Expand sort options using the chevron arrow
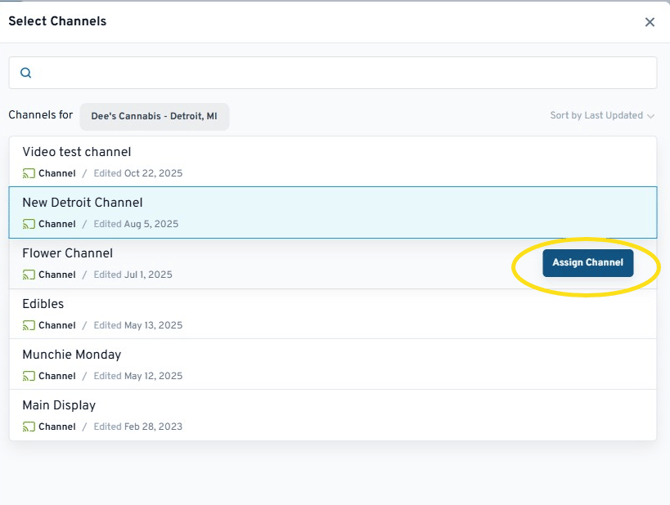Image resolution: width=670 pixels, height=505 pixels. pos(651,117)
